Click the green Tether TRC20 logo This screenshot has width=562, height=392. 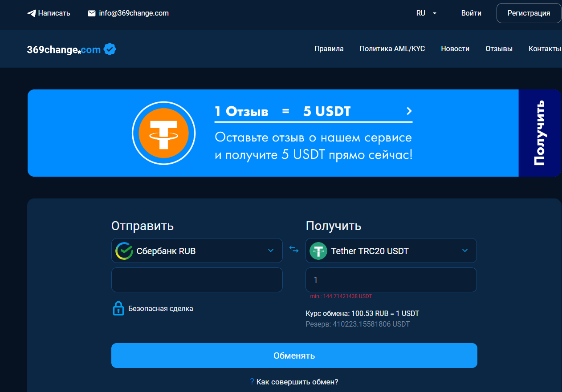click(x=318, y=251)
